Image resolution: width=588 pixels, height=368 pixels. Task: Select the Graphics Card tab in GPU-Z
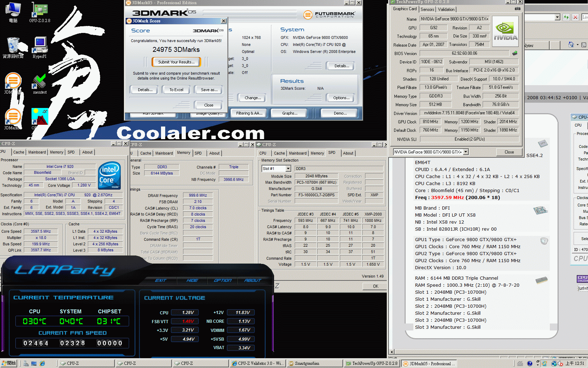tap(405, 9)
